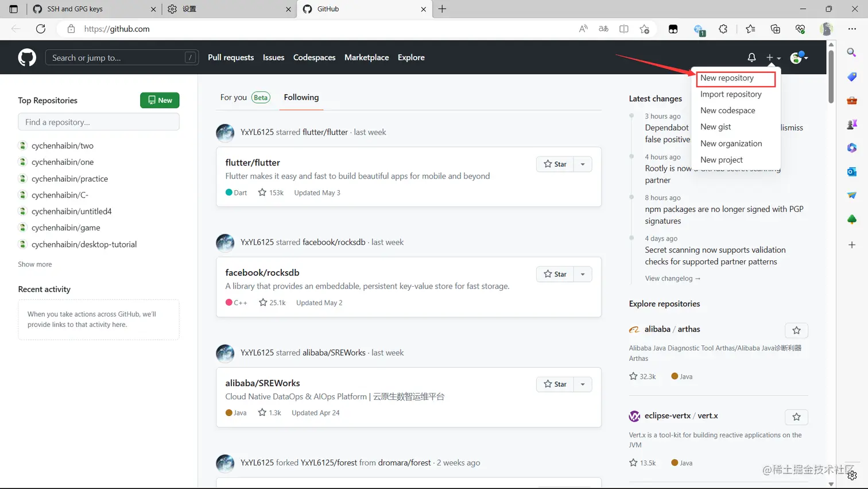The width and height of the screenshot is (868, 489).
Task: Click the browser address bar URL
Action: click(x=117, y=29)
